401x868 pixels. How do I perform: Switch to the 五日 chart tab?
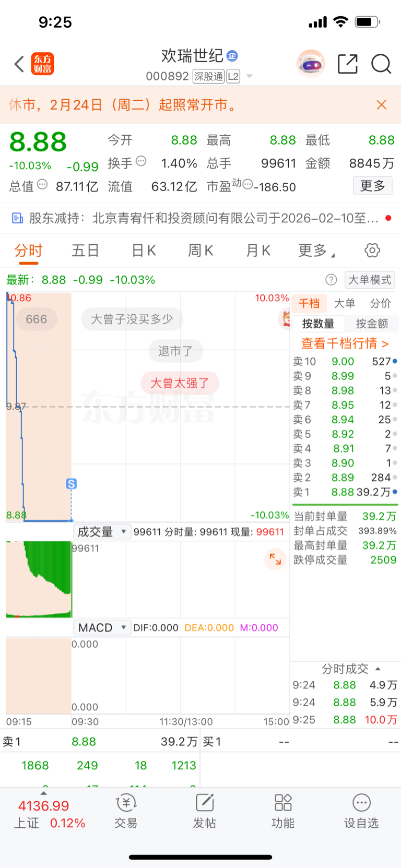pyautogui.click(x=86, y=251)
